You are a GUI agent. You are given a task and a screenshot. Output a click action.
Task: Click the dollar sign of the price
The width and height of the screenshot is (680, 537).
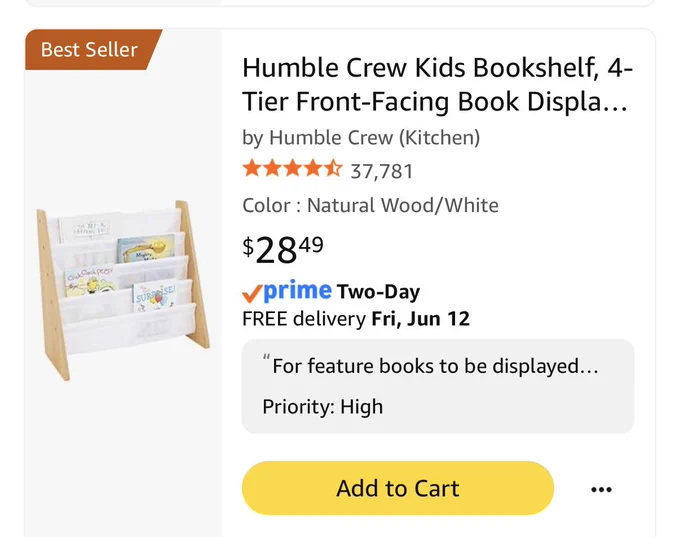pos(248,246)
